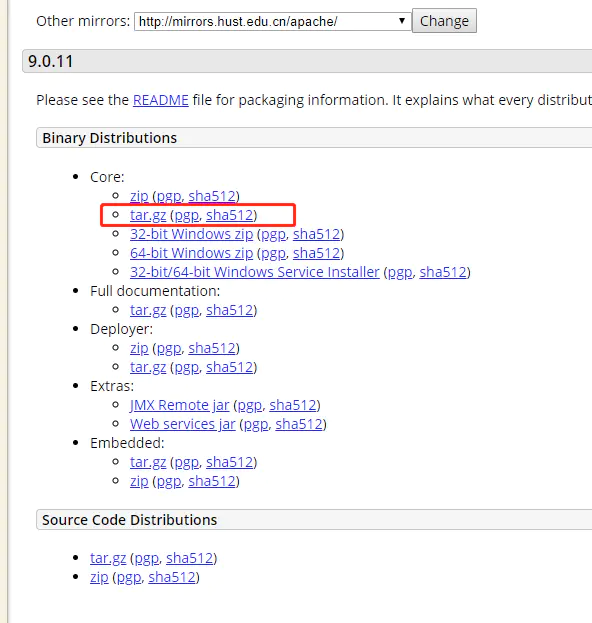This screenshot has width=592, height=623.
Task: Download Core tar.gz distribution
Action: (148, 215)
